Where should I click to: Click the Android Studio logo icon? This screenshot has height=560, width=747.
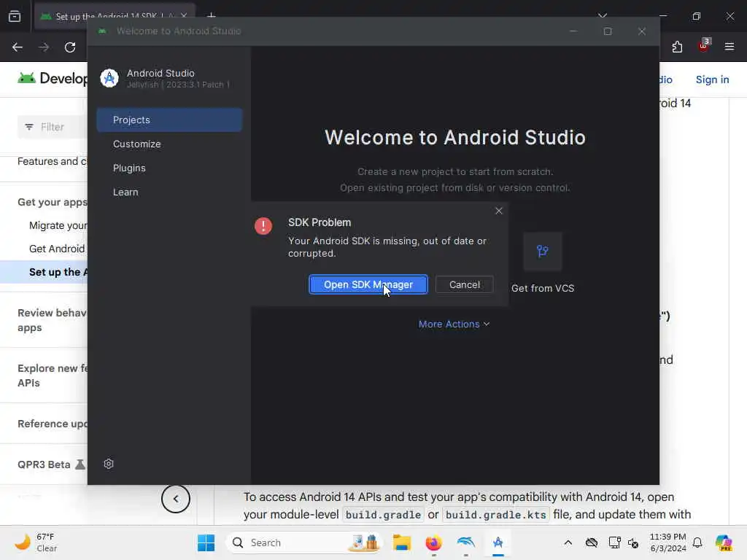click(109, 78)
